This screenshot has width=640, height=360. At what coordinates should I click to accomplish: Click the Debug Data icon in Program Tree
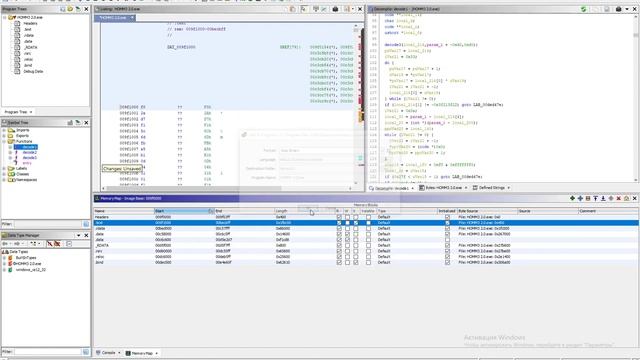[17, 71]
